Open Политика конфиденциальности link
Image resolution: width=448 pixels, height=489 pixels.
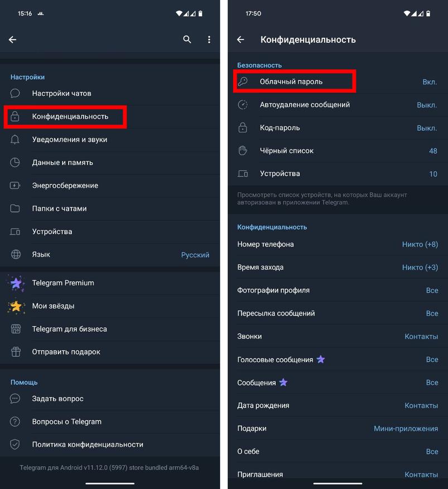(88, 444)
